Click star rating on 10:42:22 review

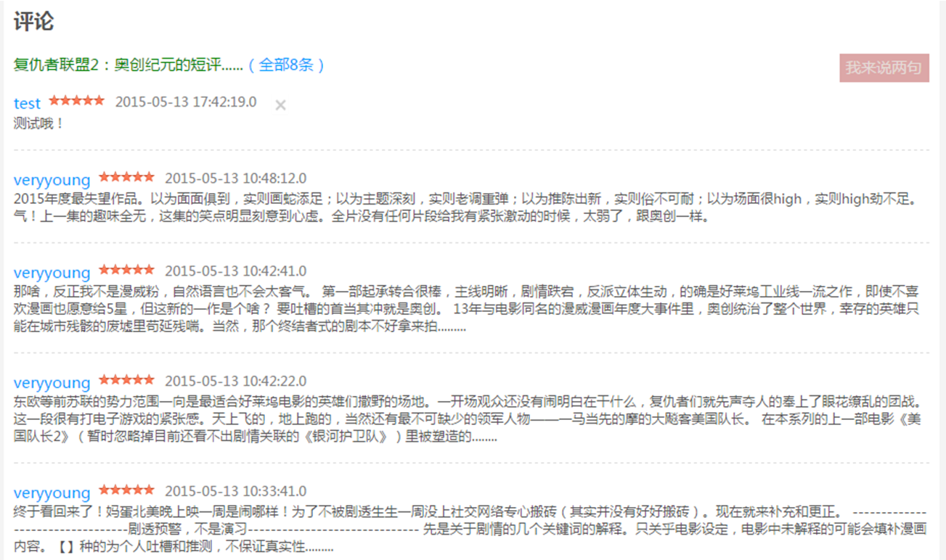pyautogui.click(x=127, y=379)
